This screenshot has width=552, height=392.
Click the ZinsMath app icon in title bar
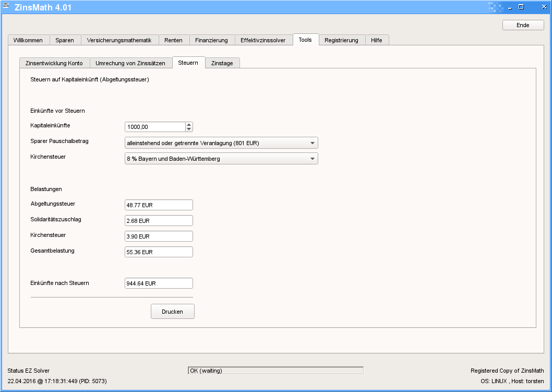pyautogui.click(x=6, y=6)
